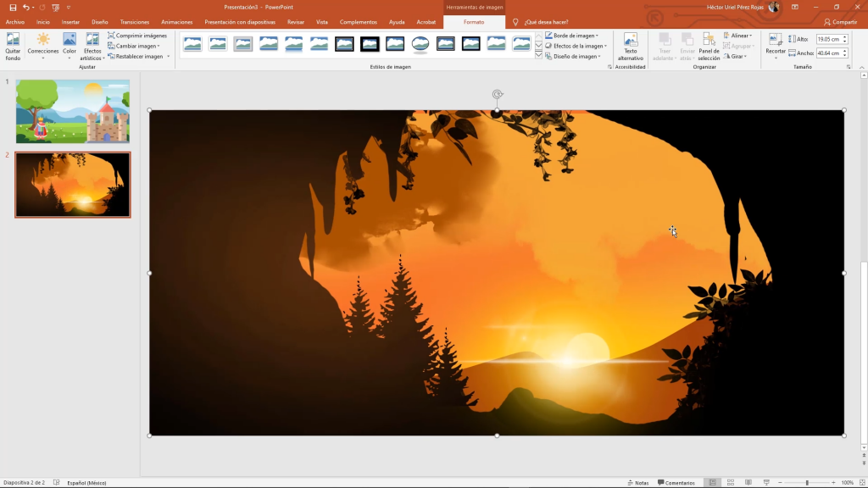The width and height of the screenshot is (868, 488).
Task: Open the Panel de selección
Action: point(709,46)
